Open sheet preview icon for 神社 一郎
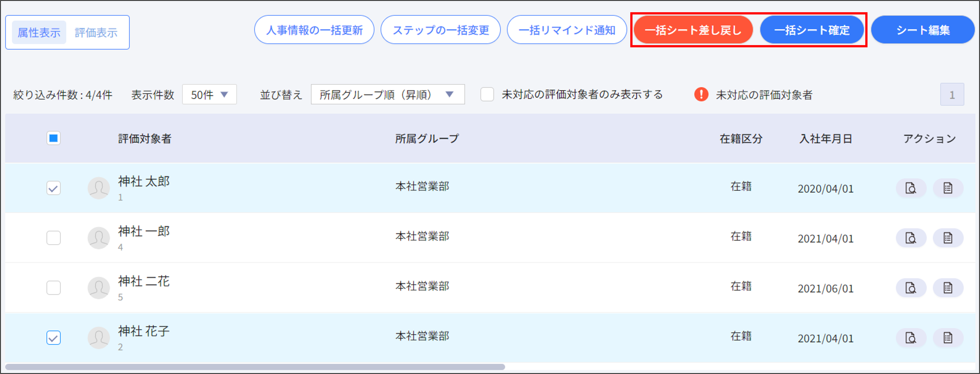The image size is (980, 374). [x=911, y=238]
